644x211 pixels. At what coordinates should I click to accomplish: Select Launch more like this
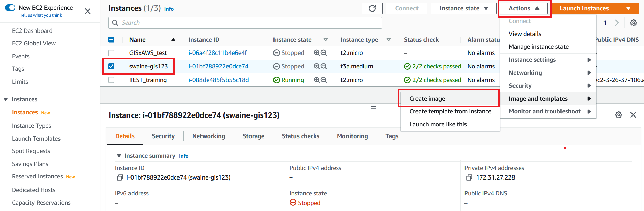[450, 124]
